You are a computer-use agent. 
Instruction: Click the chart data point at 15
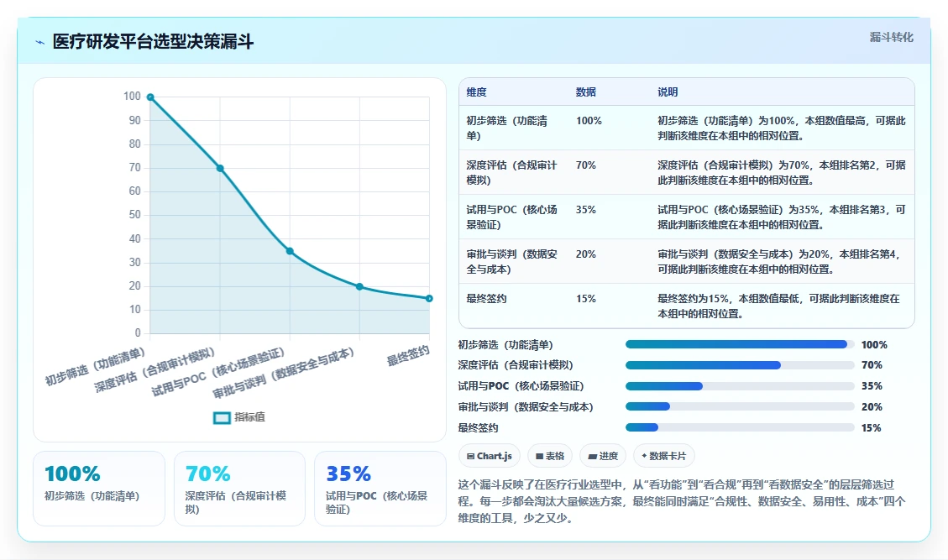click(429, 298)
